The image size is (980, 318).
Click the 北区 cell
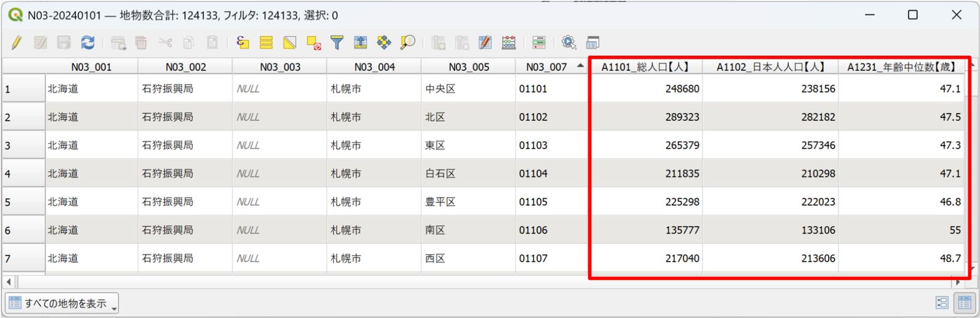point(468,117)
